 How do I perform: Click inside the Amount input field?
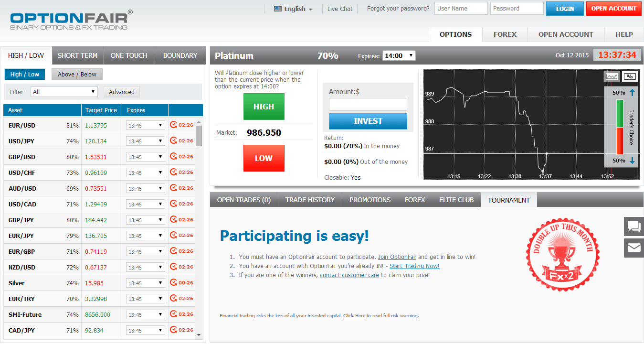pyautogui.click(x=368, y=104)
